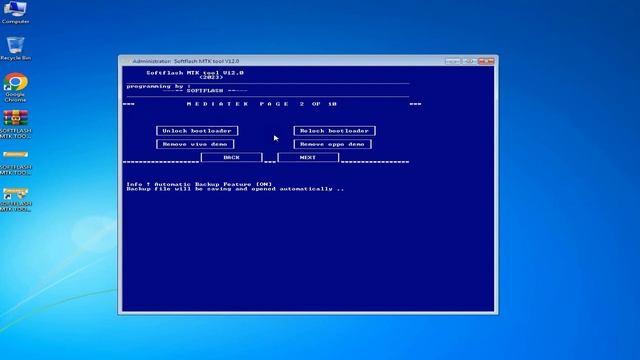Image resolution: width=640 pixels, height=360 pixels.
Task: Click the 'MEDIATEK PAGE 2 OF 10' header text
Action: (262, 104)
